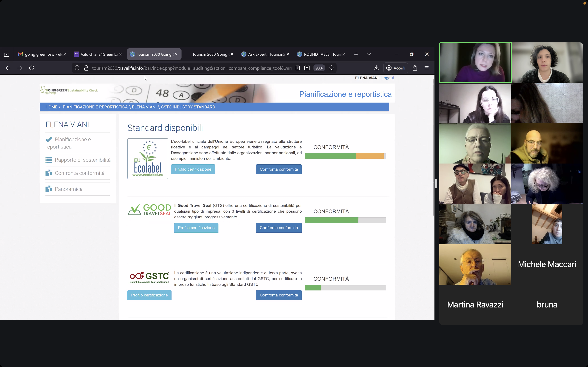Click the address bar URL field
Image resolution: width=588 pixels, height=367 pixels.
pyautogui.click(x=192, y=68)
